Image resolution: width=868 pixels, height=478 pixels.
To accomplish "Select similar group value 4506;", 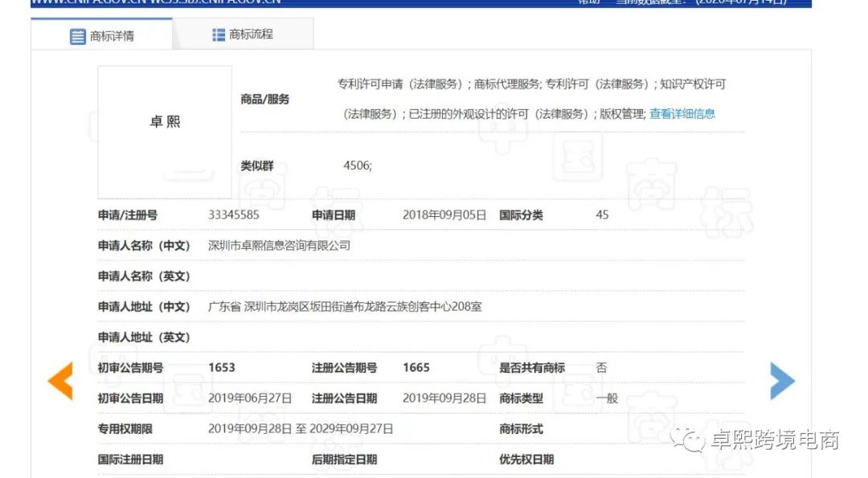I will [358, 165].
